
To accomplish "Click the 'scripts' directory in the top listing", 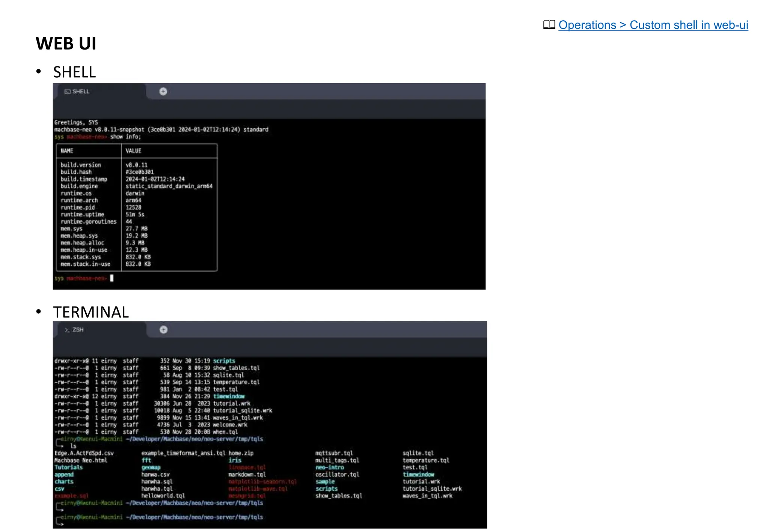I will pos(224,361).
